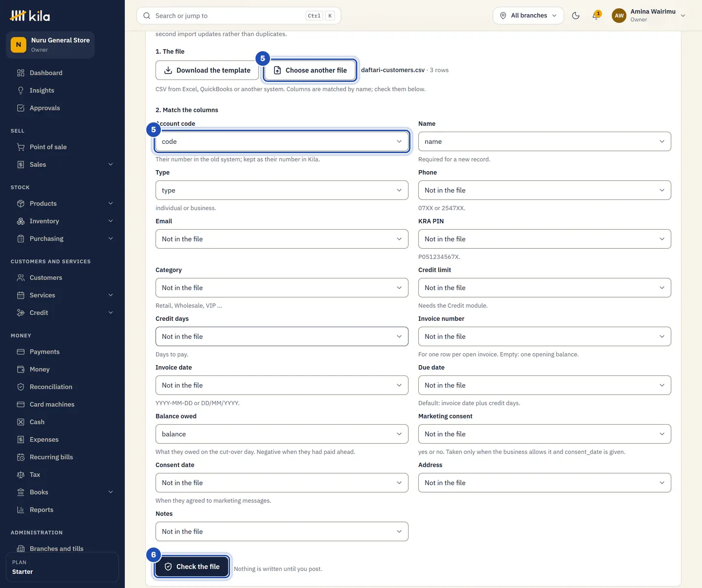Expand the Books submenu chevron
702x588 pixels.
pyautogui.click(x=111, y=492)
